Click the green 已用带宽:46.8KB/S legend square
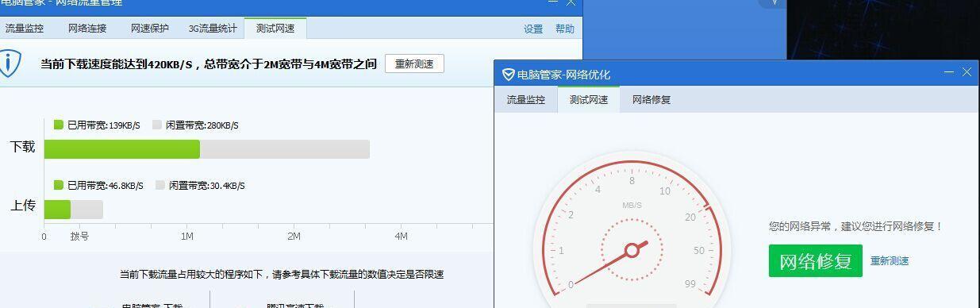Viewport: 980px width, 308px height. coord(58,185)
